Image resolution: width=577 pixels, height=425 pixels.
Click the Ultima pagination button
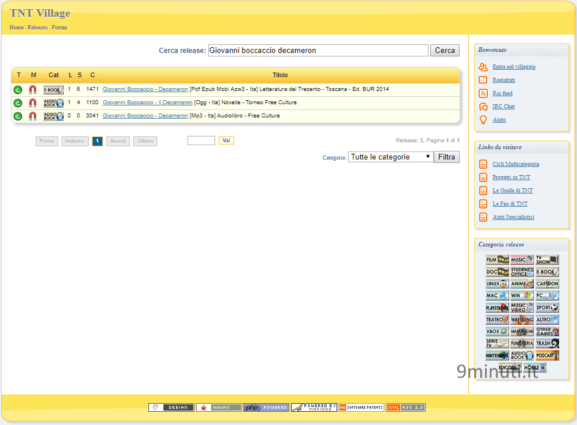click(x=145, y=141)
